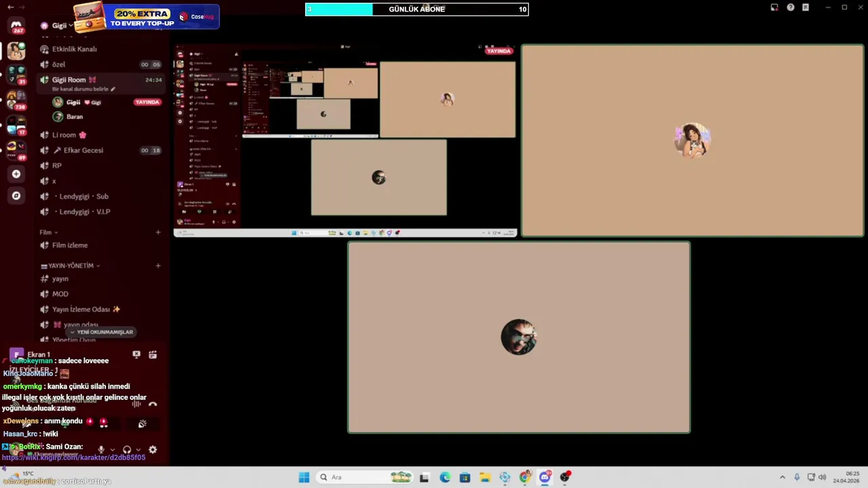Open Google Chrome from the taskbar
The height and width of the screenshot is (488, 868).
(x=525, y=477)
